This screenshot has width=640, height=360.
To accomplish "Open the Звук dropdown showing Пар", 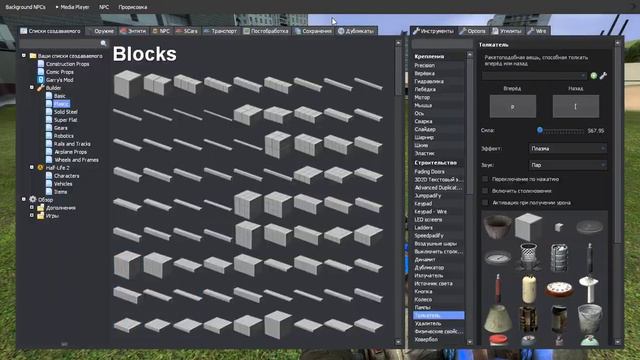I will [567, 165].
